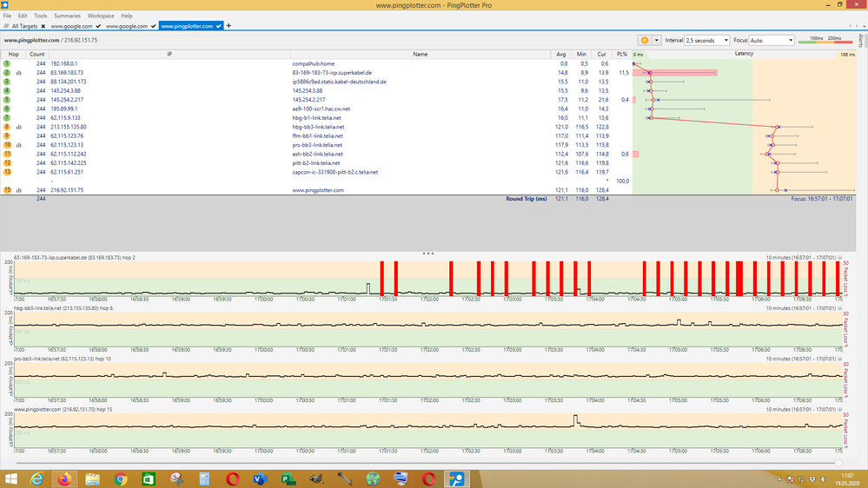
Task: Open Google Chrome from the taskbar
Action: pyautogui.click(x=121, y=478)
